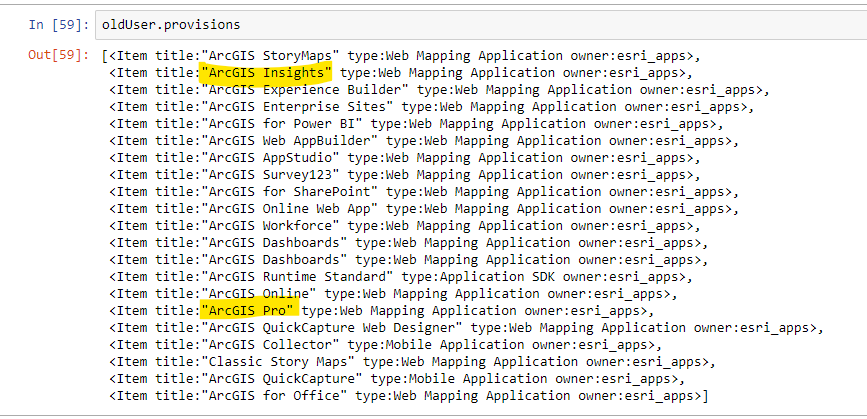
Task: Select the "ArcGIS AppStudio" row
Action: 405,158
